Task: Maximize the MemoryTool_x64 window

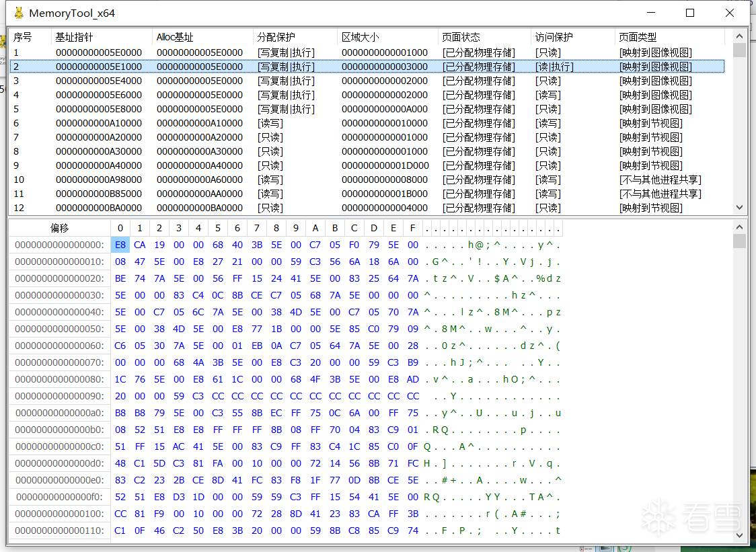Action: [690, 13]
